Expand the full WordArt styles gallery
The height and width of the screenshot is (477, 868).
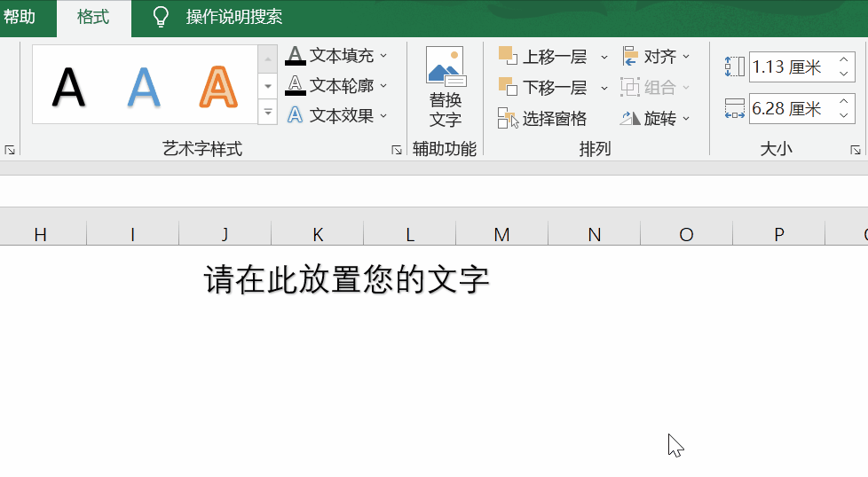coord(267,113)
